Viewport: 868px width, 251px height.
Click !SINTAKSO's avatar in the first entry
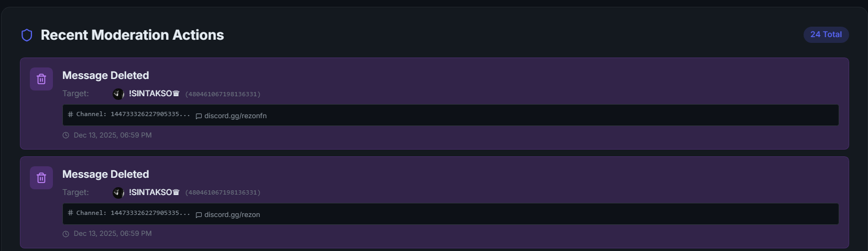point(118,94)
